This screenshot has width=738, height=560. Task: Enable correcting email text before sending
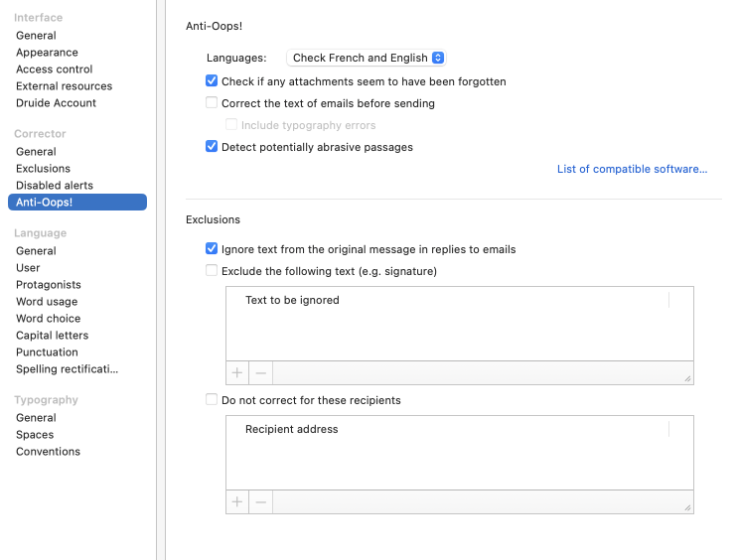point(212,103)
